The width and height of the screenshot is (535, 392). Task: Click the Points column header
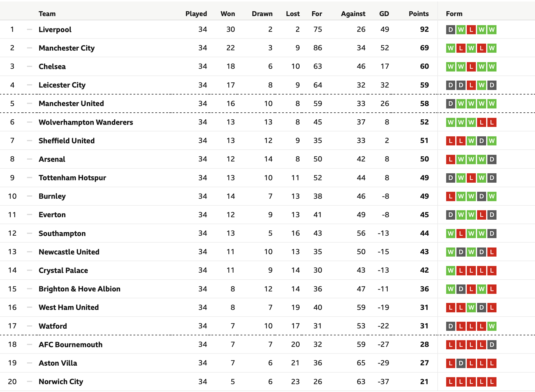[419, 14]
